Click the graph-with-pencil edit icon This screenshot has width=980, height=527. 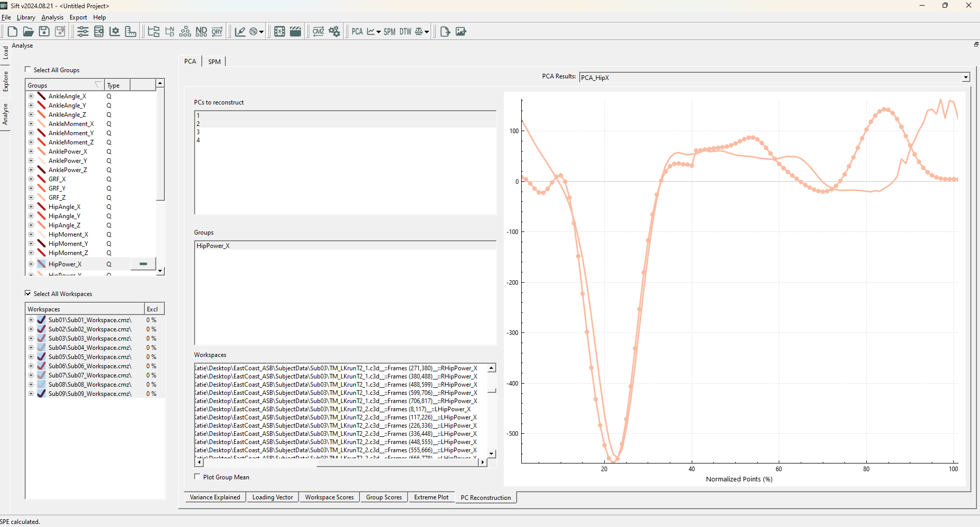(x=240, y=31)
